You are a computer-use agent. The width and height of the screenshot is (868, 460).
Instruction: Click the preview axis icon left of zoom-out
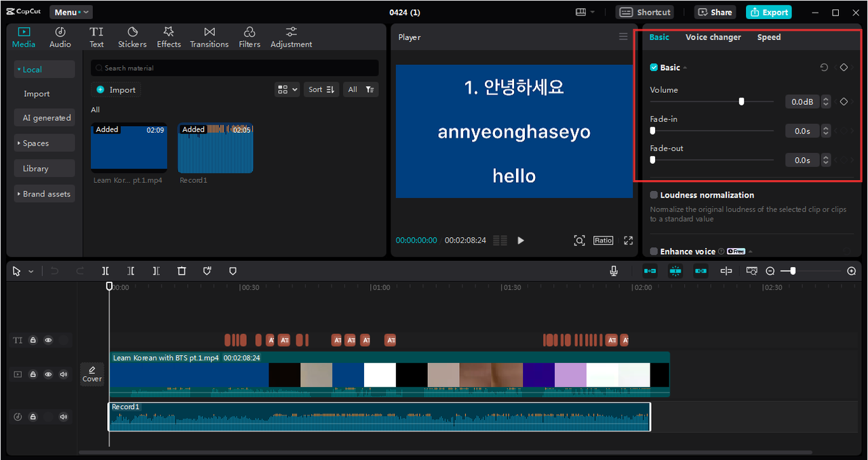coord(752,271)
